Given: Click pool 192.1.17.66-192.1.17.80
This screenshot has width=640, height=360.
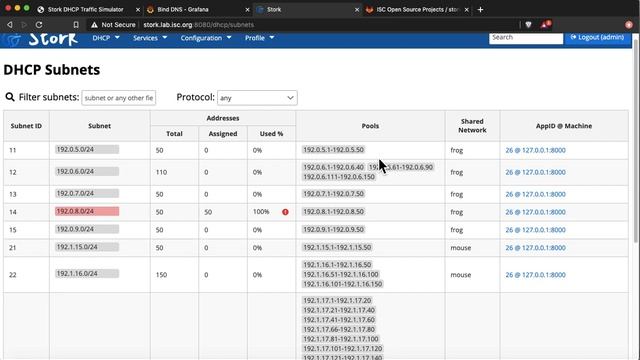Looking at the screenshot, I should (x=339, y=329).
